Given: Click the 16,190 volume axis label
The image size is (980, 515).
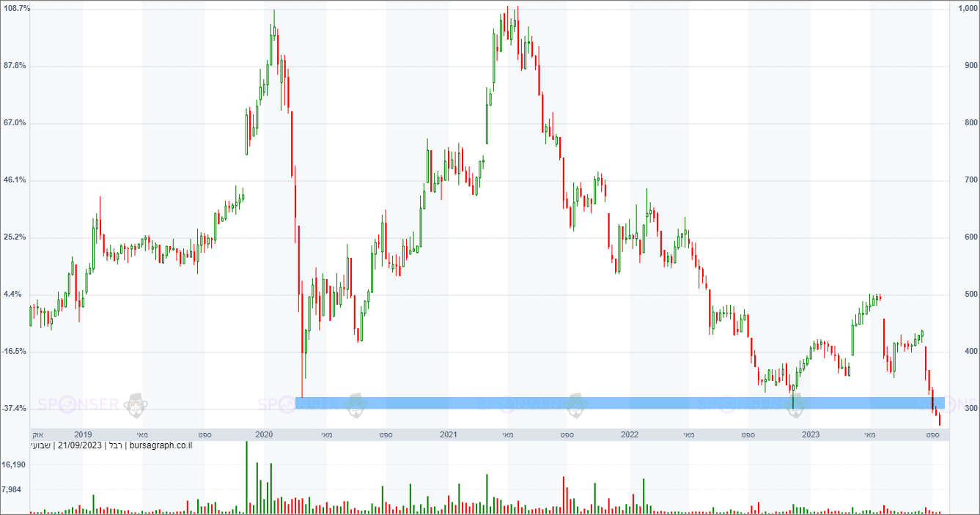Looking at the screenshot, I should [15, 464].
